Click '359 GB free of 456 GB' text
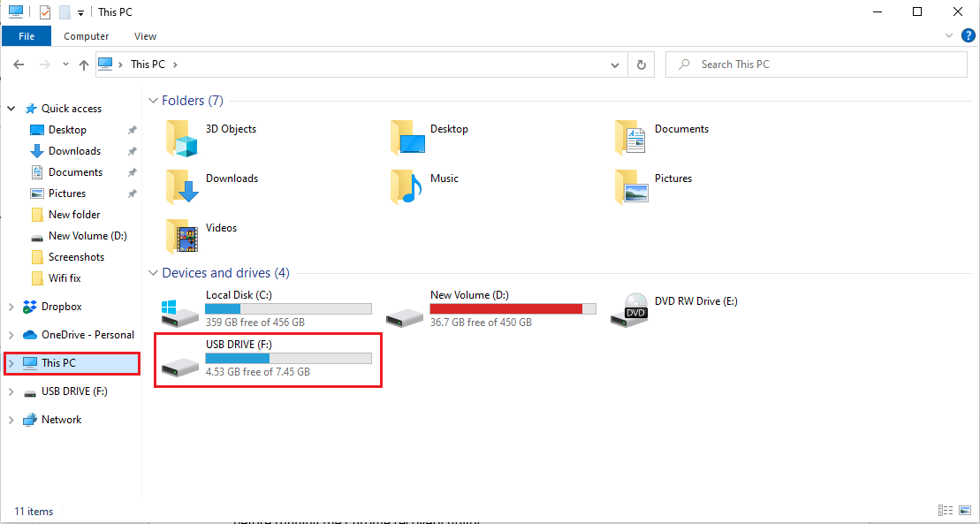980x524 pixels. coord(255,323)
